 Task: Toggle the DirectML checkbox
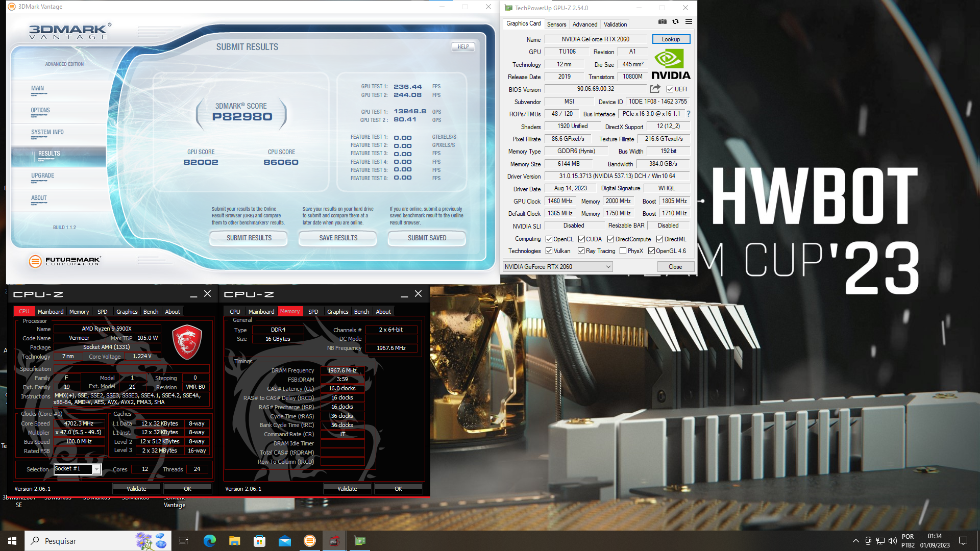(x=659, y=239)
